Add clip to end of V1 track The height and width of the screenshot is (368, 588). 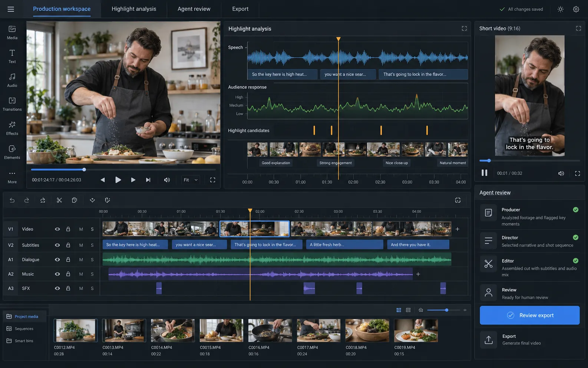(457, 229)
